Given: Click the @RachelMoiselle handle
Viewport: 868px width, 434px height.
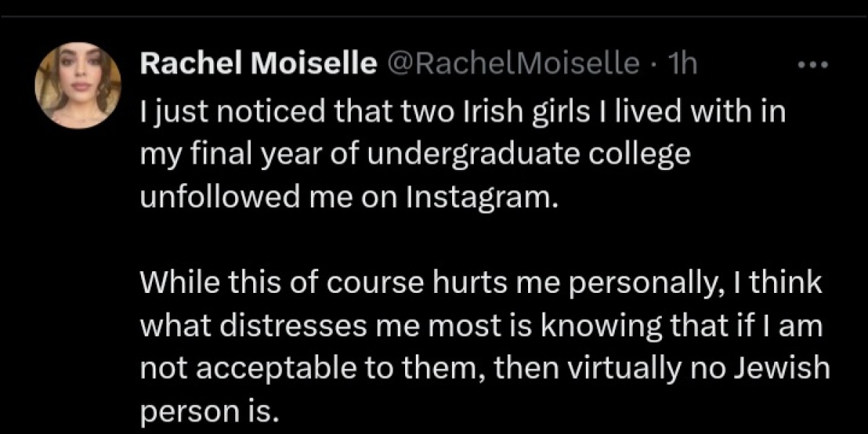Looking at the screenshot, I should (x=514, y=65).
